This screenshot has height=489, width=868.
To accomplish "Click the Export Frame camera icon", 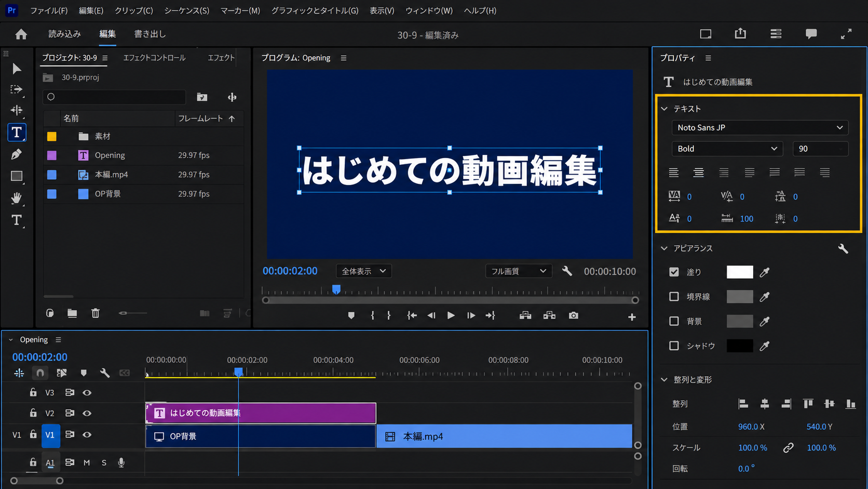I will point(573,315).
